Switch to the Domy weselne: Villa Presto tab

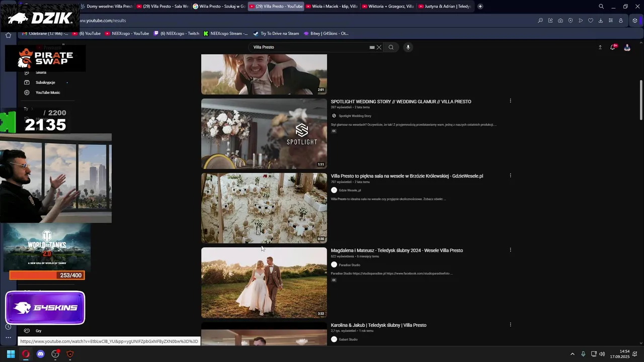click(x=106, y=7)
